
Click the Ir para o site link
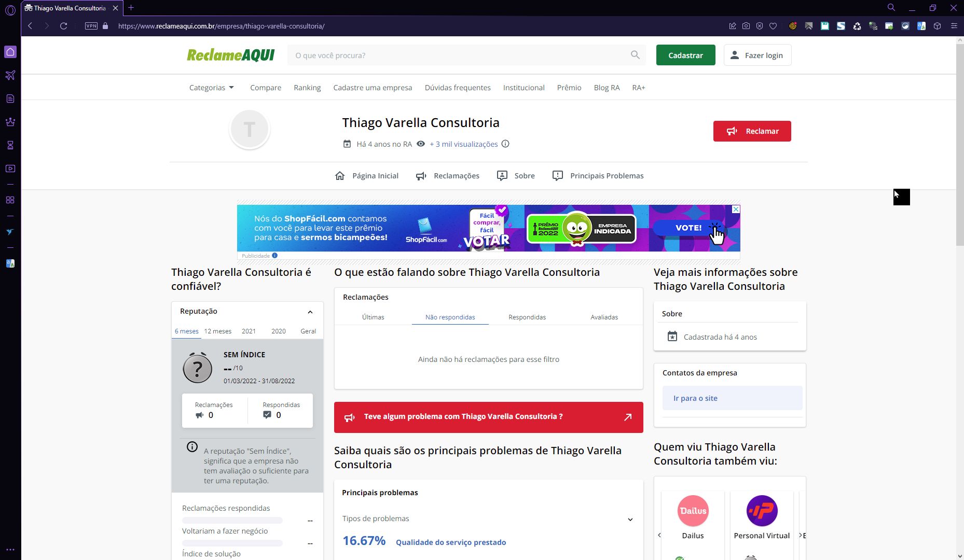[733, 398]
